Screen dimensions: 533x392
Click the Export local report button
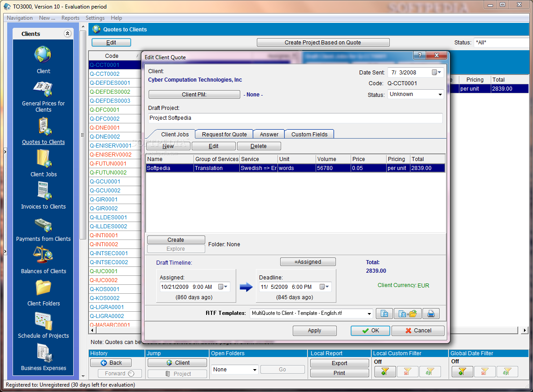coord(339,363)
